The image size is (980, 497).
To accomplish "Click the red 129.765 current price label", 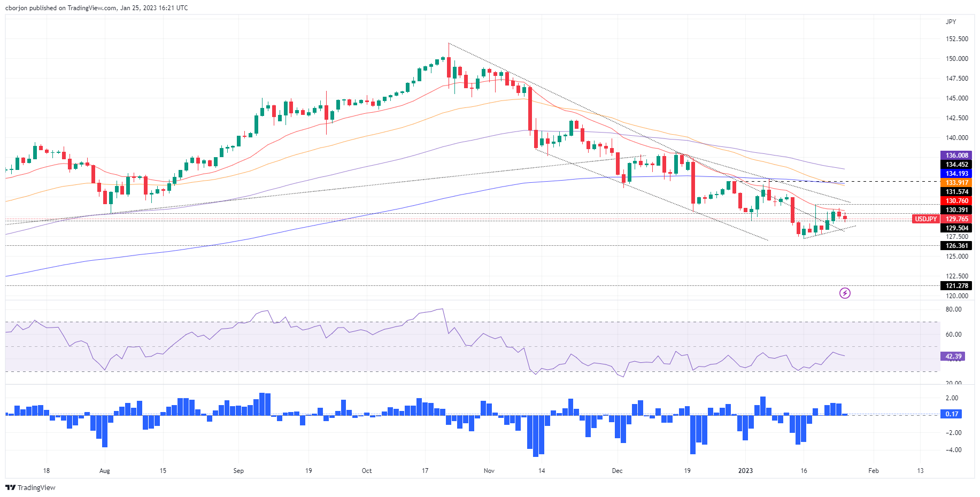I will [956, 219].
